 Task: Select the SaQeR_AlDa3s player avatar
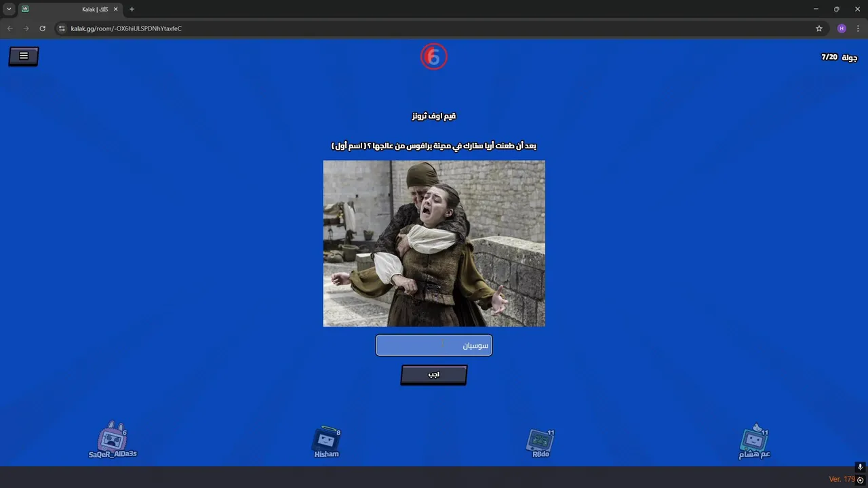click(112, 437)
